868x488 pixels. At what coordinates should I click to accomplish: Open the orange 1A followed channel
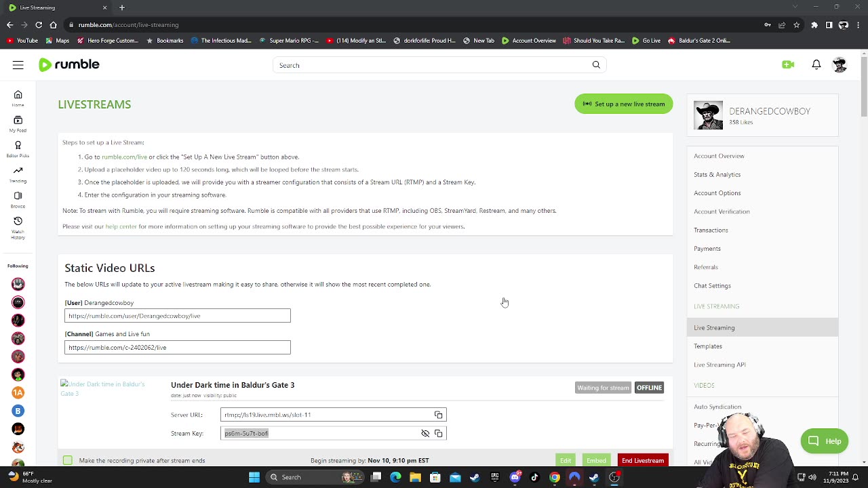pos(18,392)
